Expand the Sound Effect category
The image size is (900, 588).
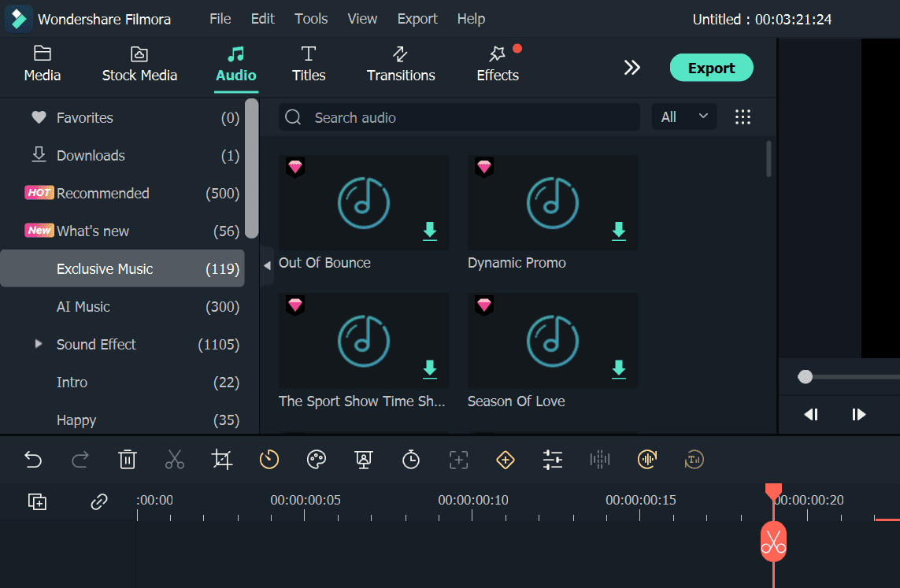[x=39, y=344]
